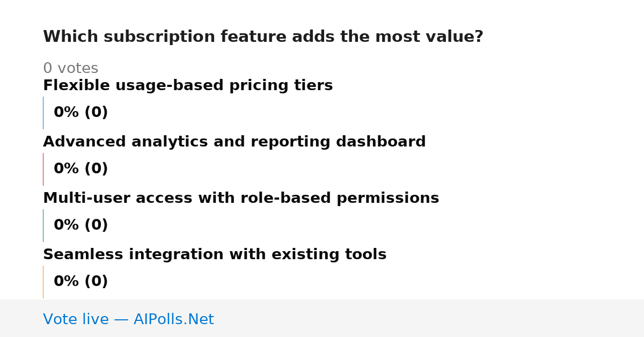
Task: Click the '0 votes' total counter
Action: tap(70, 69)
